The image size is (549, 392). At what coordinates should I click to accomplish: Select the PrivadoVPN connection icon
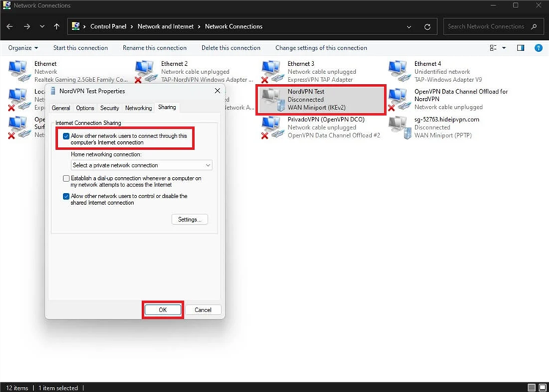[272, 127]
